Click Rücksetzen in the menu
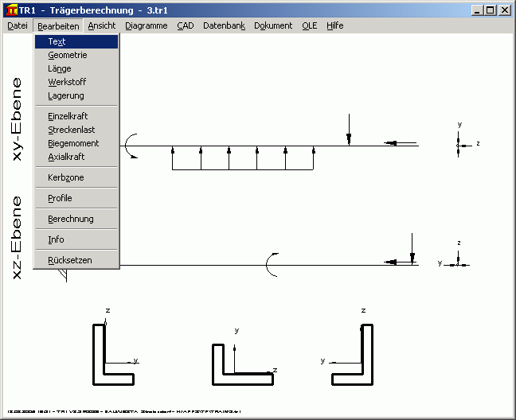 tap(70, 260)
